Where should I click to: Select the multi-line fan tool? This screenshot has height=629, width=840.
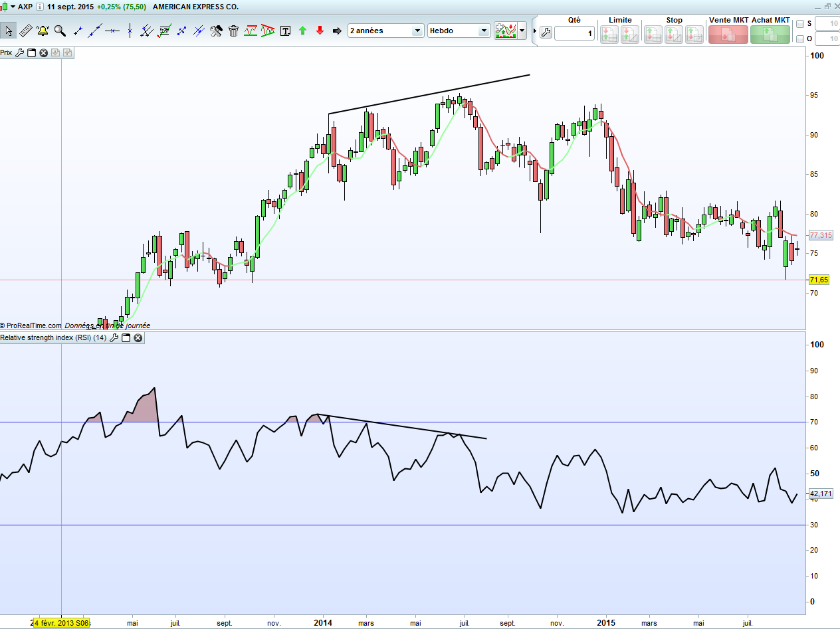(148, 31)
